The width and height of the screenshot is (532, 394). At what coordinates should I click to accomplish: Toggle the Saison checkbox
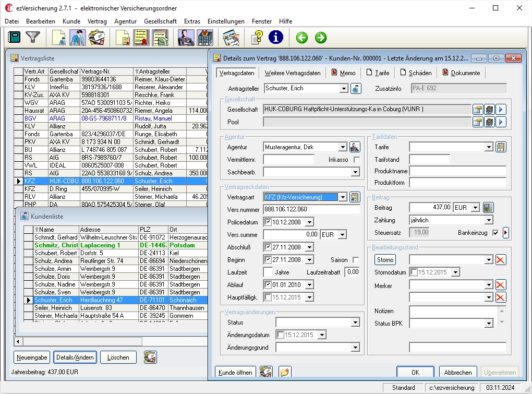point(356,260)
